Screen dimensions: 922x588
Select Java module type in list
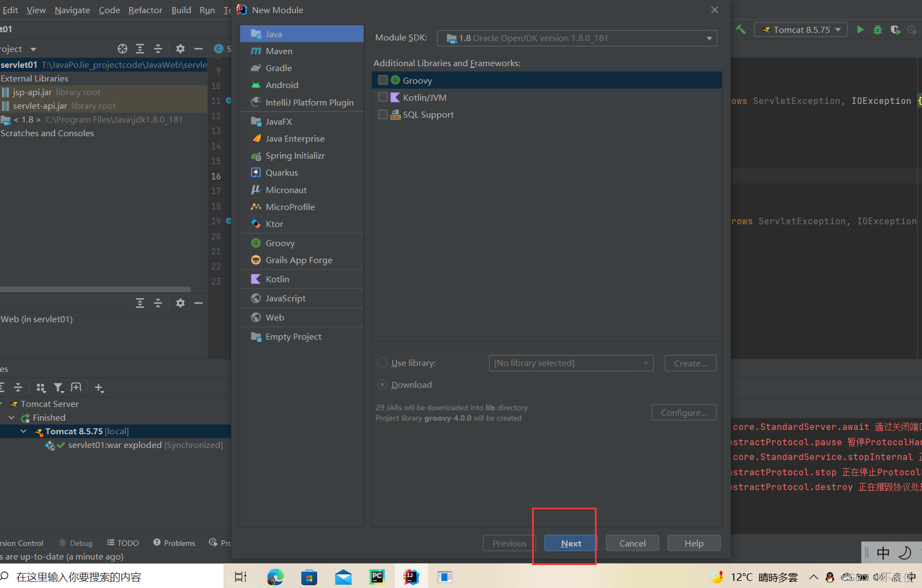pos(302,34)
